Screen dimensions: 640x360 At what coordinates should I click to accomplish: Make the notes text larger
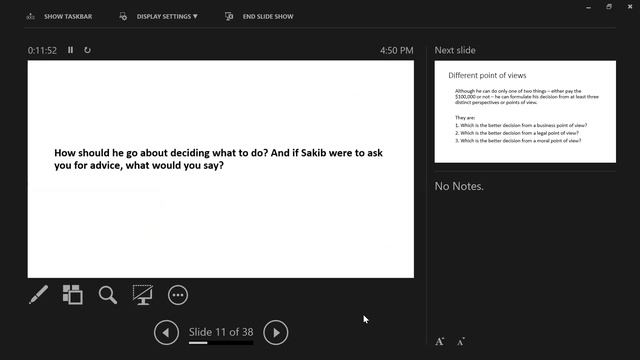point(440,342)
